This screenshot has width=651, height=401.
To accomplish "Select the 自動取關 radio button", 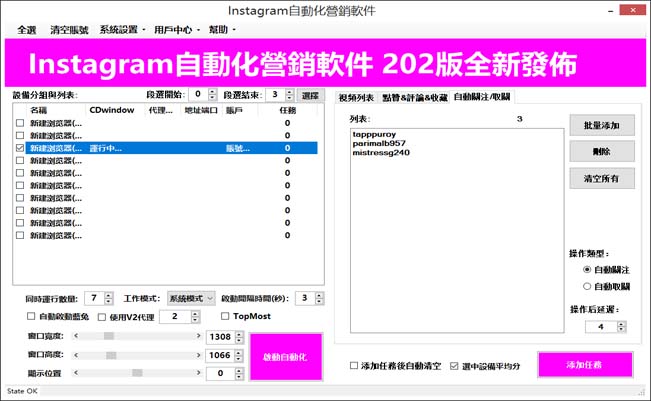I will [x=587, y=286].
